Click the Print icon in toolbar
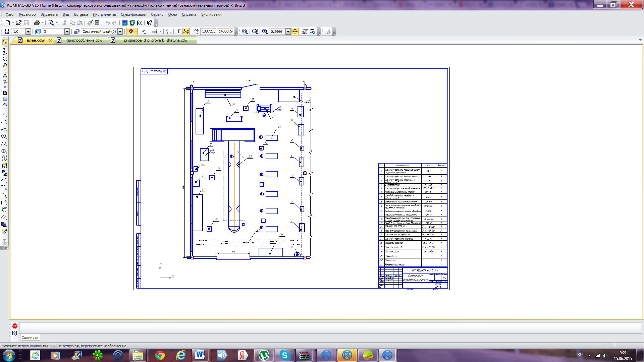The image size is (644, 362). tap(37, 23)
